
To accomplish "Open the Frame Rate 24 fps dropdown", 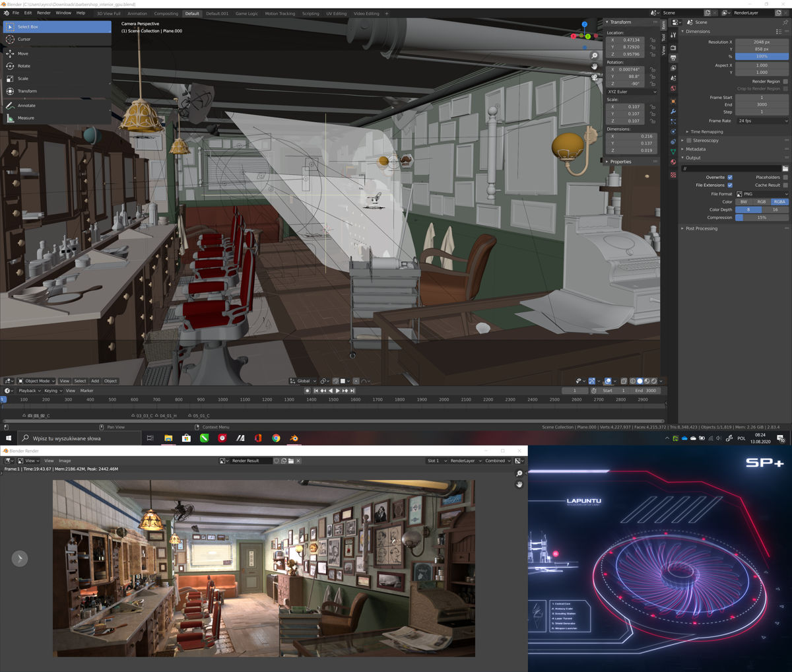I will pos(762,121).
